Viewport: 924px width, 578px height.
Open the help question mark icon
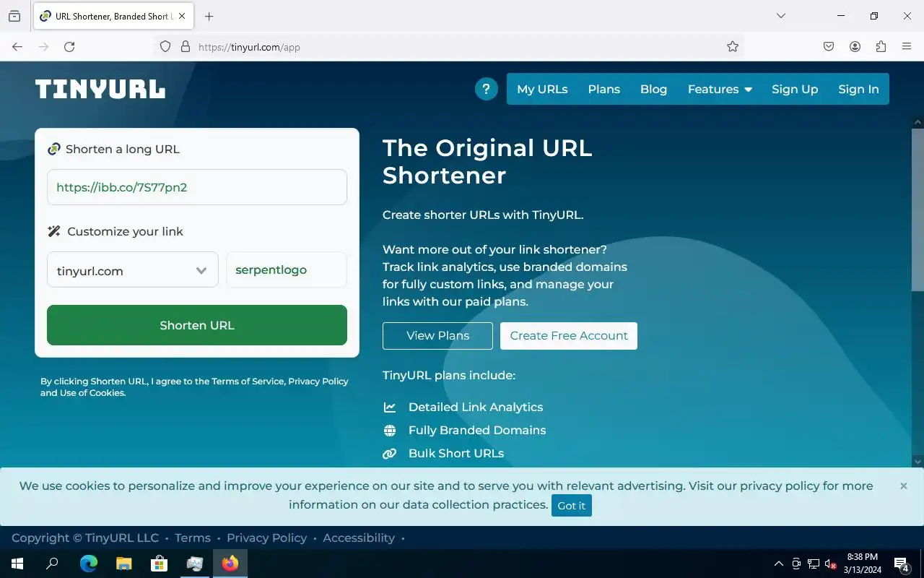coord(486,89)
